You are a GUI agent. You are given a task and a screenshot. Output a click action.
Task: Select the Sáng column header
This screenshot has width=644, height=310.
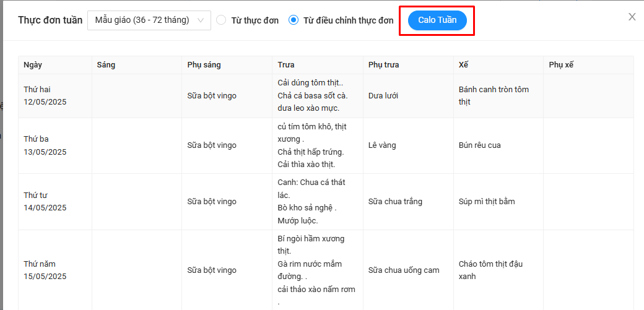pos(106,65)
